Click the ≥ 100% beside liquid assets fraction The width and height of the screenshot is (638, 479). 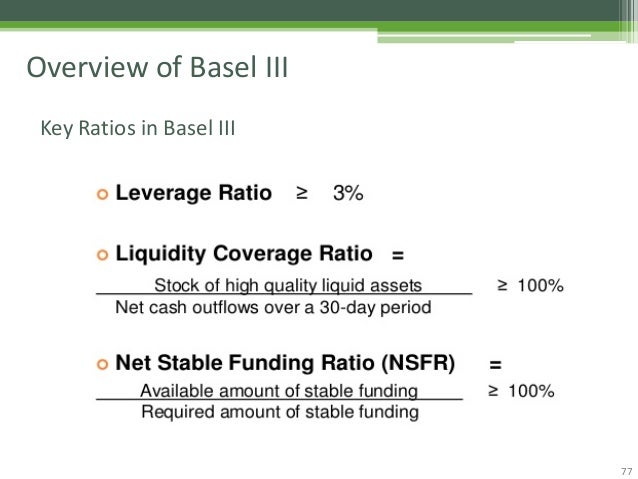(530, 286)
